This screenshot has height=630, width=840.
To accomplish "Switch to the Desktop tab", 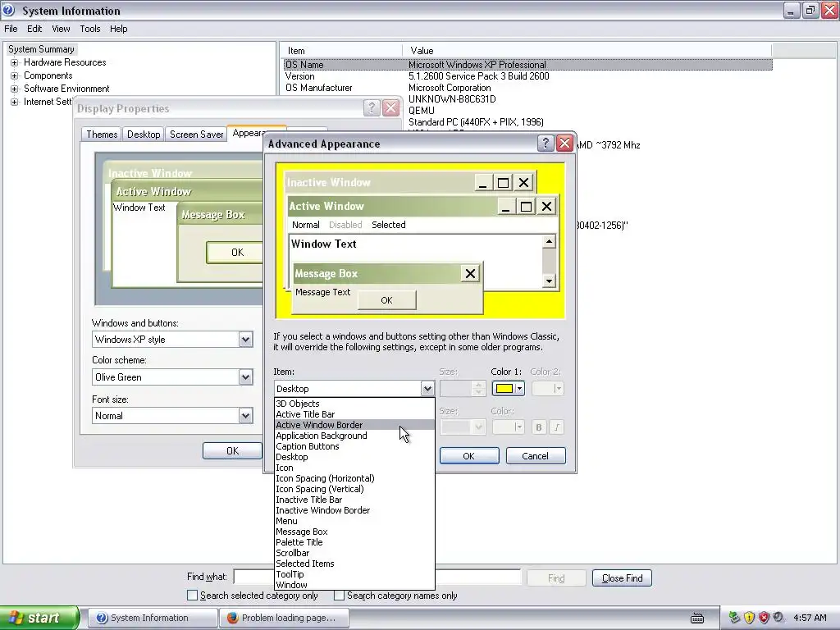I will (x=144, y=135).
